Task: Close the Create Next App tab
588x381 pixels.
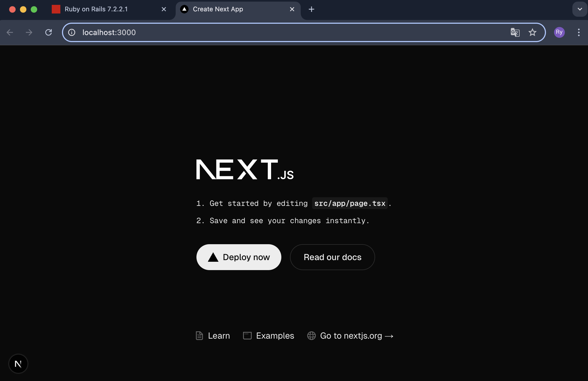Action: [292, 9]
